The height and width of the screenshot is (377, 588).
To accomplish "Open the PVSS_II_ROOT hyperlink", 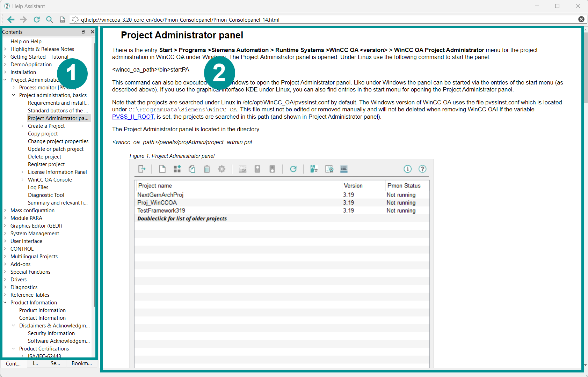I will point(133,117).
